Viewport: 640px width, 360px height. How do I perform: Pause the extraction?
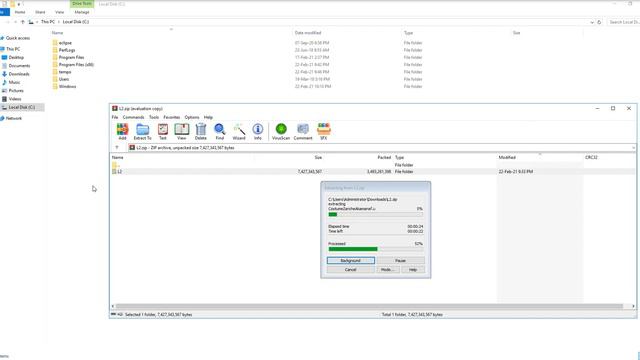(x=400, y=260)
